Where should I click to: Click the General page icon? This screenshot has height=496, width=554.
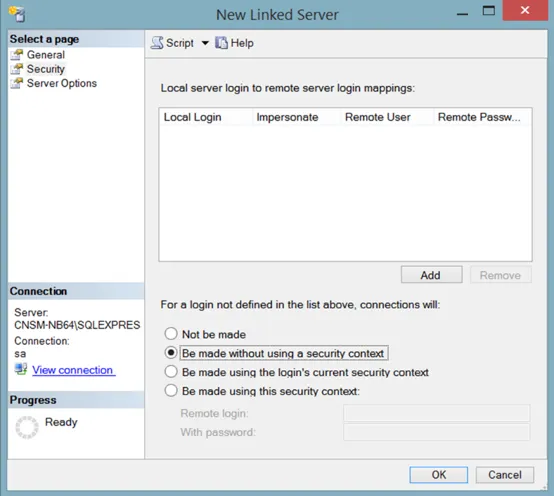[x=17, y=55]
